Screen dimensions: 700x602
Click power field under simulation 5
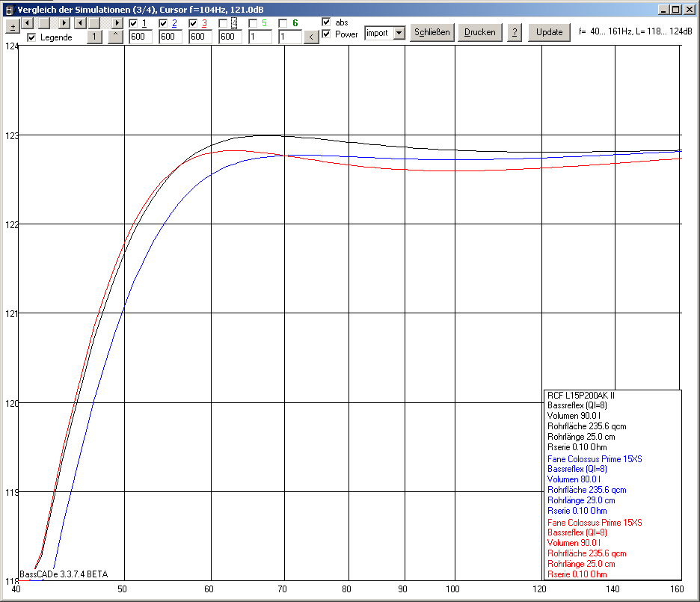pyautogui.click(x=260, y=37)
